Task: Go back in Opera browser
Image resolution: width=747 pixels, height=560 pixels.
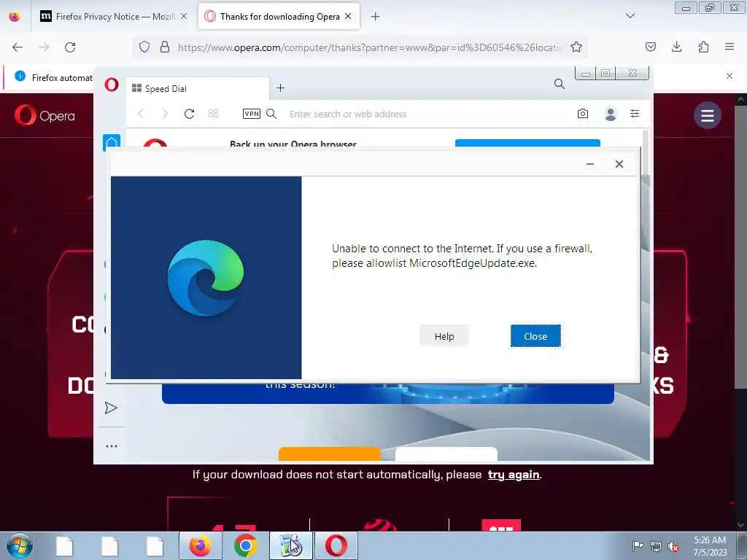Action: click(x=141, y=114)
